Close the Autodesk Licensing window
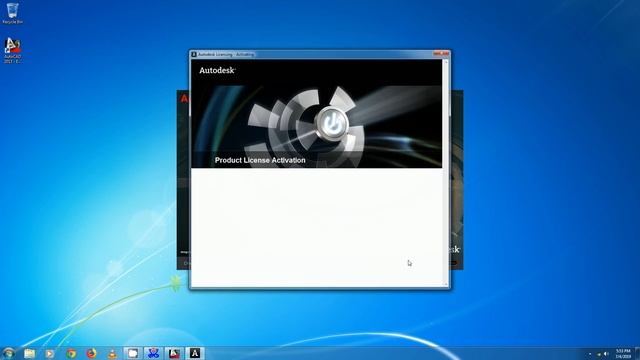Image resolution: width=640 pixels, height=360 pixels. [441, 53]
